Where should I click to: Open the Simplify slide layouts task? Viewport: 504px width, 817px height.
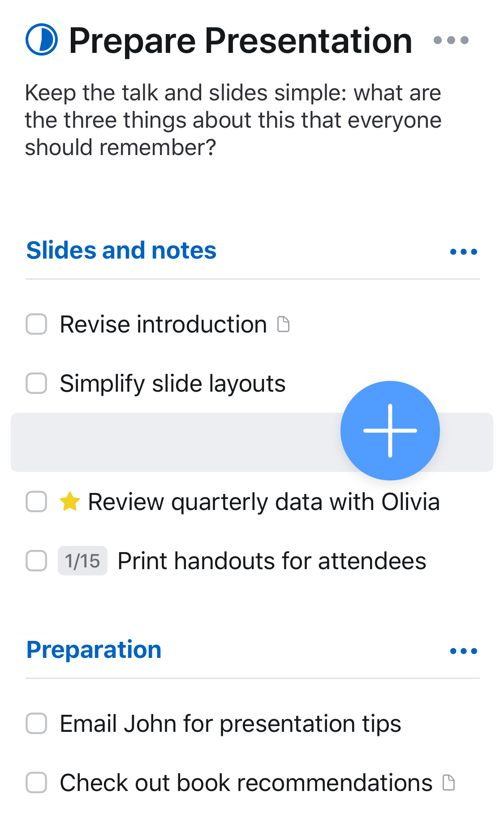tap(172, 384)
